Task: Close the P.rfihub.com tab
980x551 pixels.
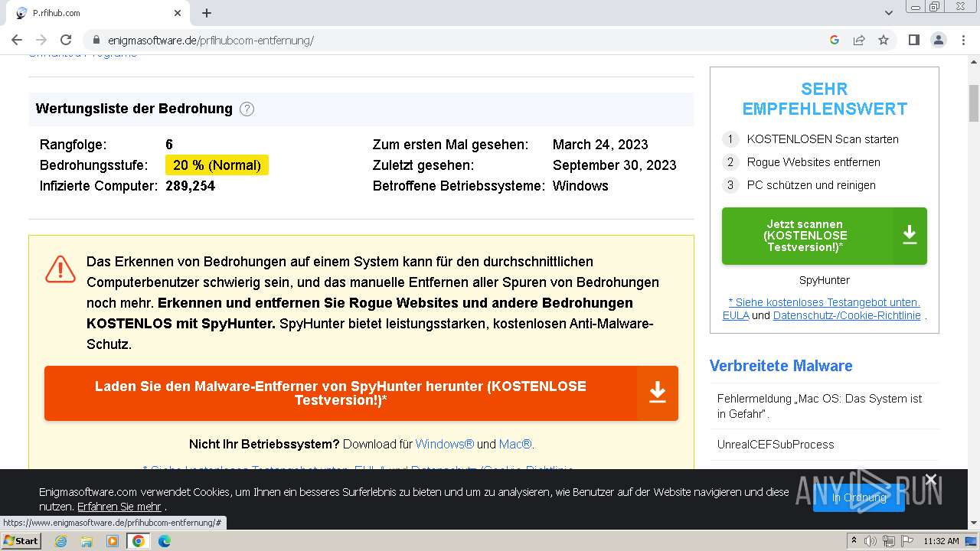Action: tap(178, 13)
